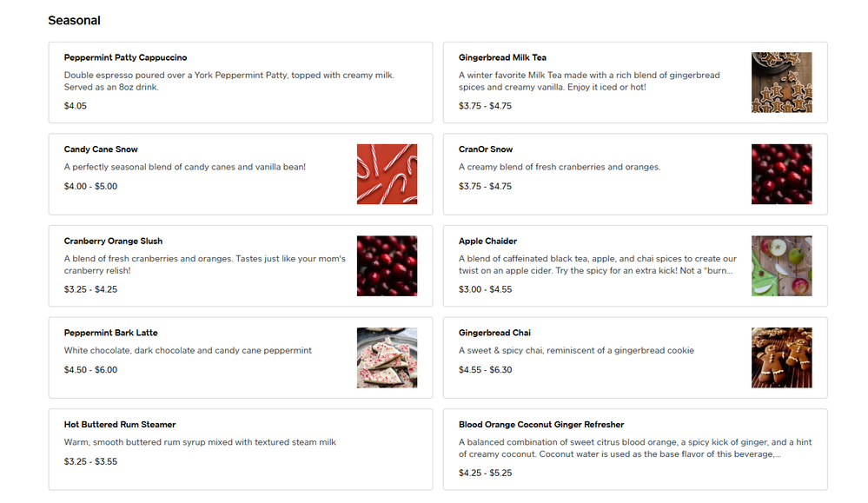Select the Hot Buttered Rum Steamer card

tap(241, 450)
